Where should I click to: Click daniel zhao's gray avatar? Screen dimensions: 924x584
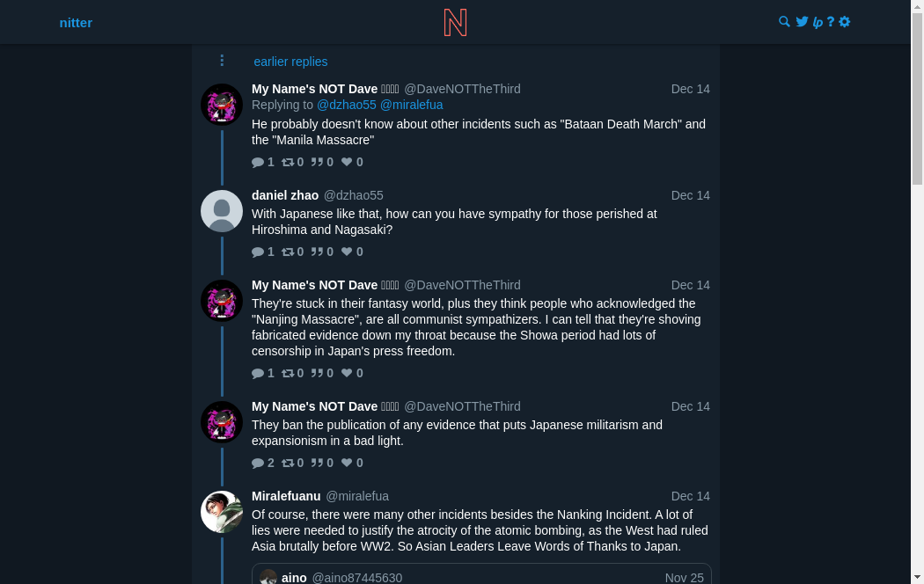click(x=222, y=211)
